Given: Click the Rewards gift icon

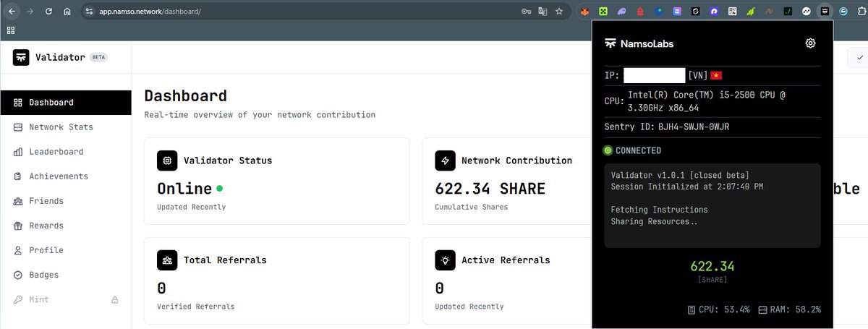Looking at the screenshot, I should (x=18, y=226).
